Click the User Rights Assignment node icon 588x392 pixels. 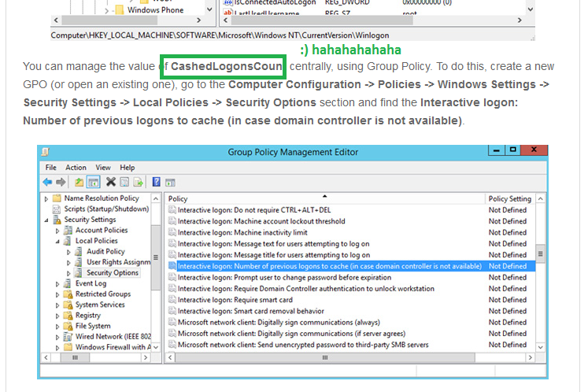coord(79,262)
